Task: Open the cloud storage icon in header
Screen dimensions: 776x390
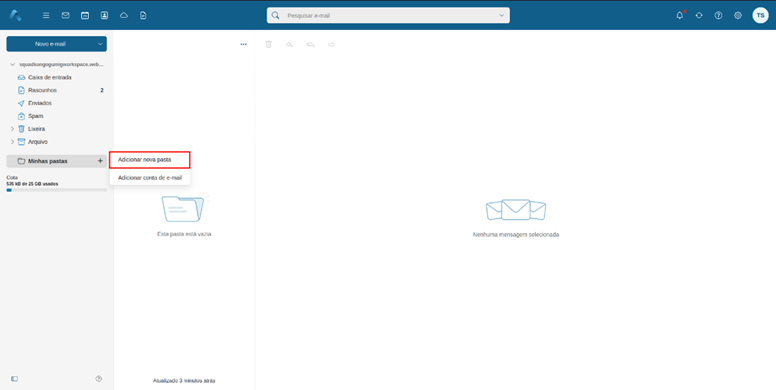Action: [124, 15]
